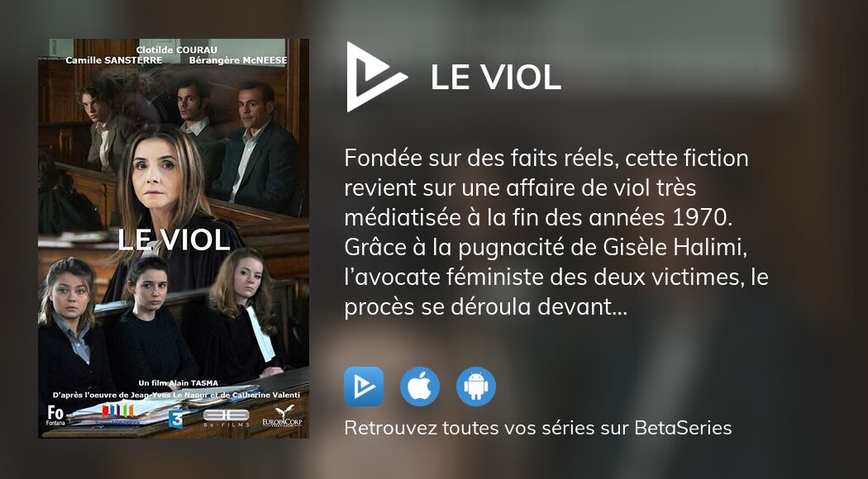Select the Apple App Store icon

(x=420, y=387)
